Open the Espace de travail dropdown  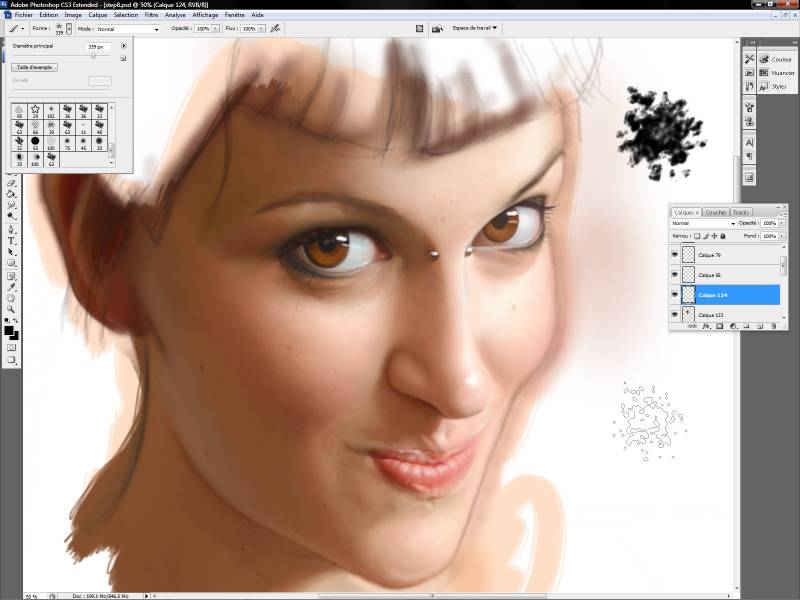coord(475,28)
